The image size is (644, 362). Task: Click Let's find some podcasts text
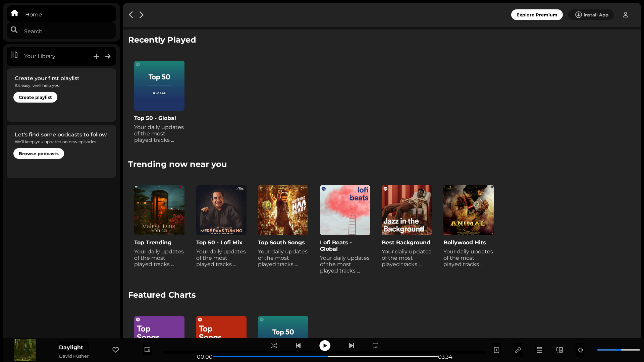(61, 134)
